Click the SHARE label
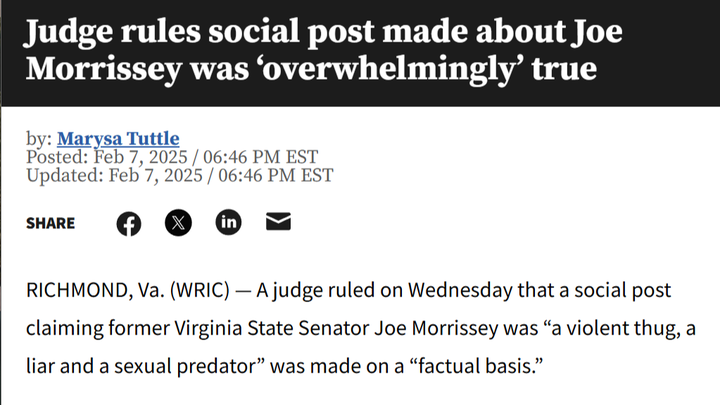The height and width of the screenshot is (405, 720). (x=50, y=223)
